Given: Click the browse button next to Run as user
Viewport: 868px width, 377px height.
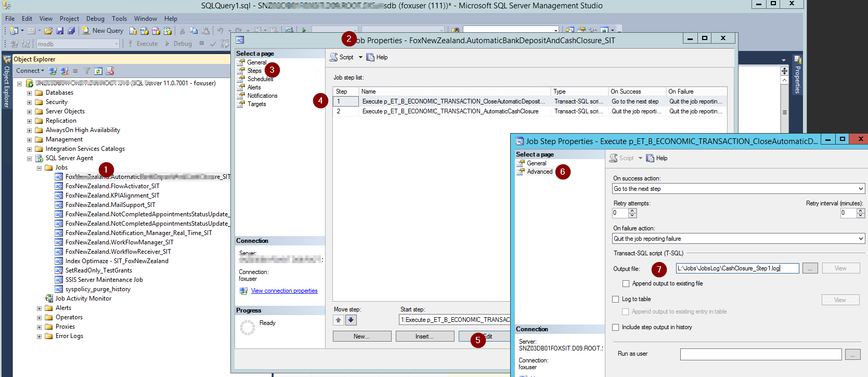Looking at the screenshot, I should tap(853, 355).
